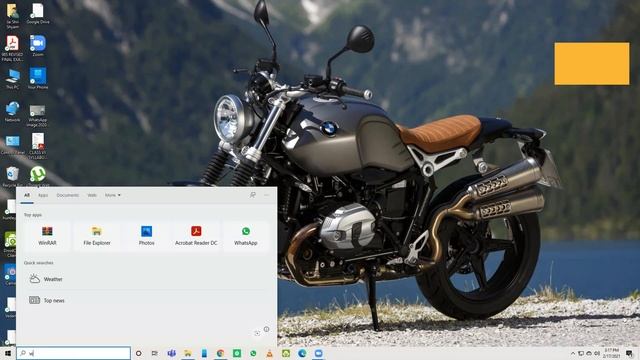Open the Top news quick search

[146, 300]
